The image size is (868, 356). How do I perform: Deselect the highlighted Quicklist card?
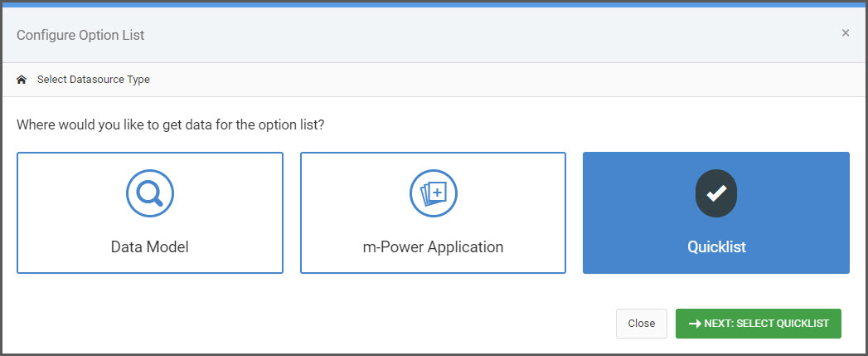coord(716,213)
